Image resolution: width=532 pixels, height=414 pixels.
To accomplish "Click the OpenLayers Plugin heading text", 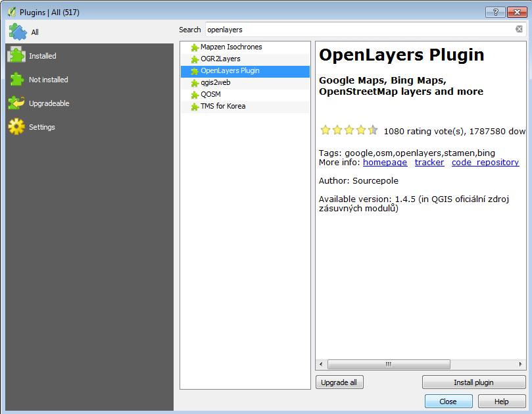I will point(401,55).
